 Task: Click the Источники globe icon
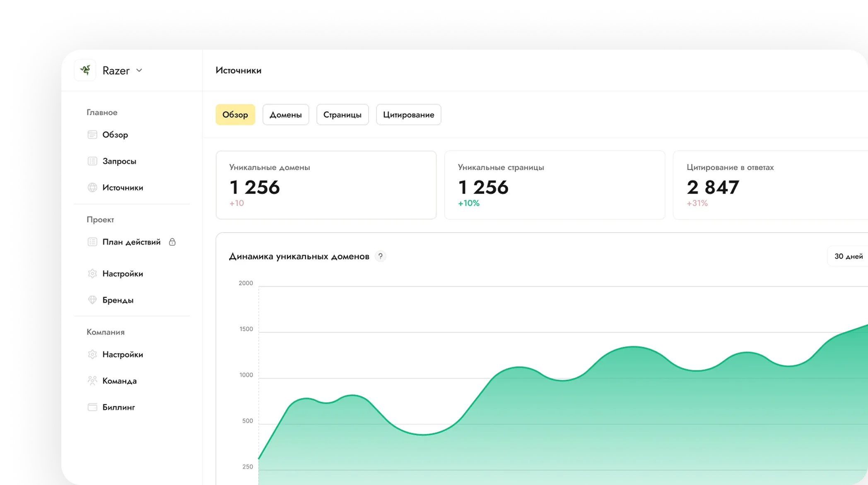click(x=92, y=188)
